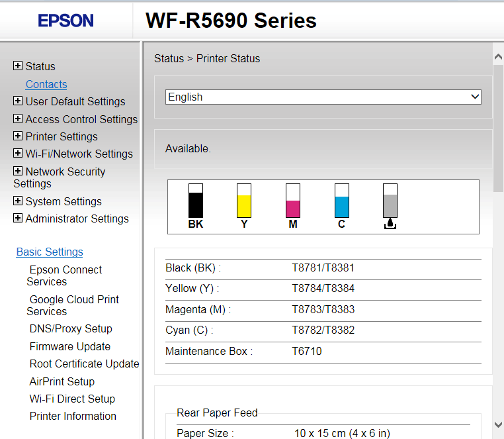This screenshot has width=504, height=439.
Task: Expand System Settings plus icon
Action: click(x=18, y=201)
